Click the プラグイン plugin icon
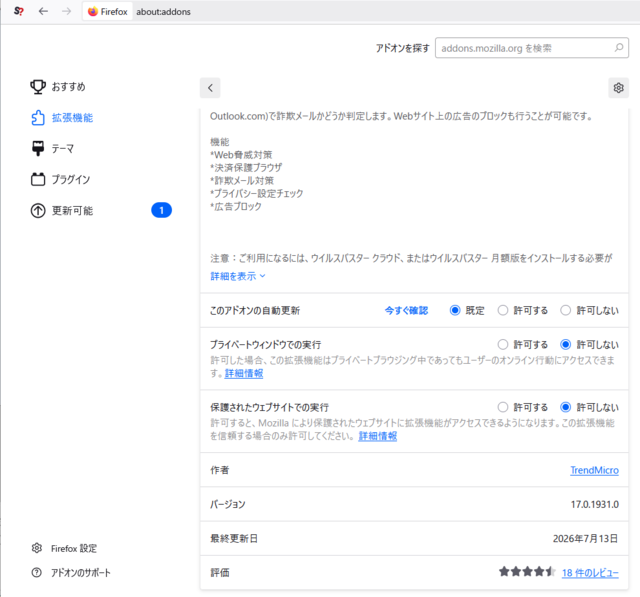The width and height of the screenshot is (640, 597). tap(38, 179)
